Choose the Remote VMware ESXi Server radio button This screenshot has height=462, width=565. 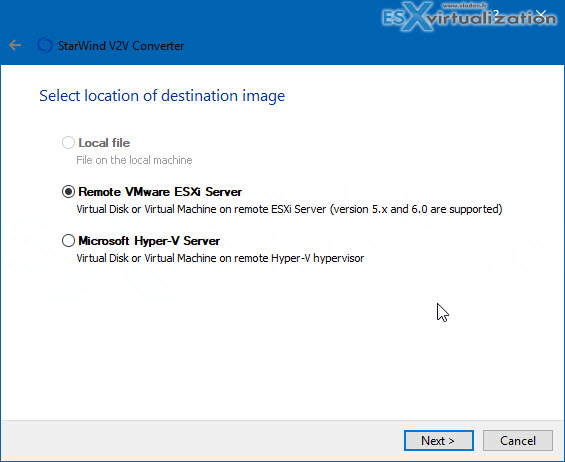[68, 192]
